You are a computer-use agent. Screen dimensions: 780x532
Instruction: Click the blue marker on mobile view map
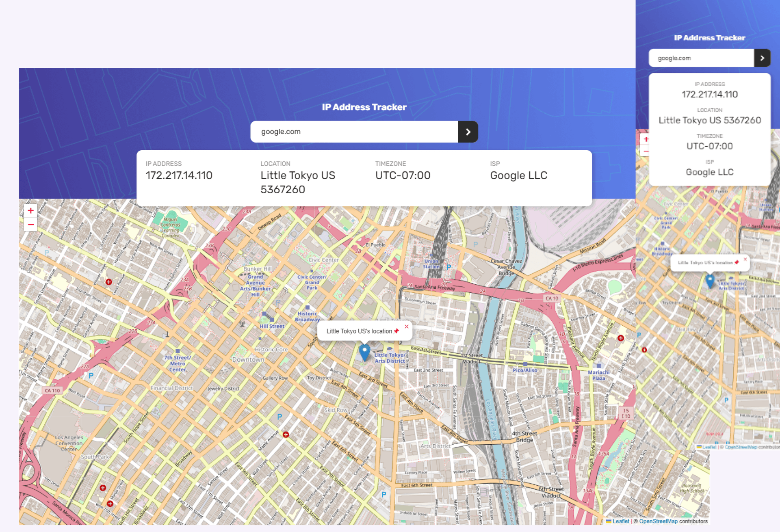[710, 281]
